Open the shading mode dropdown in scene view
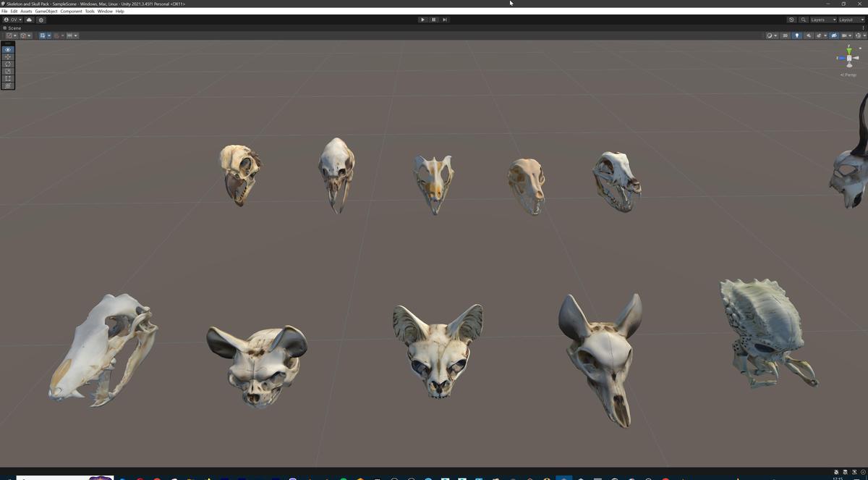Screen dimensions: 868x480 point(771,35)
